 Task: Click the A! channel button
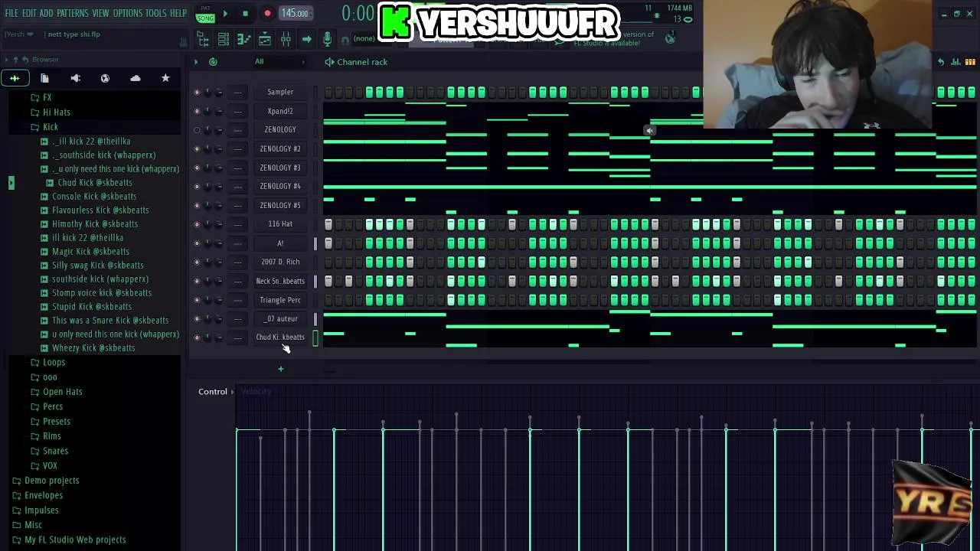point(280,243)
